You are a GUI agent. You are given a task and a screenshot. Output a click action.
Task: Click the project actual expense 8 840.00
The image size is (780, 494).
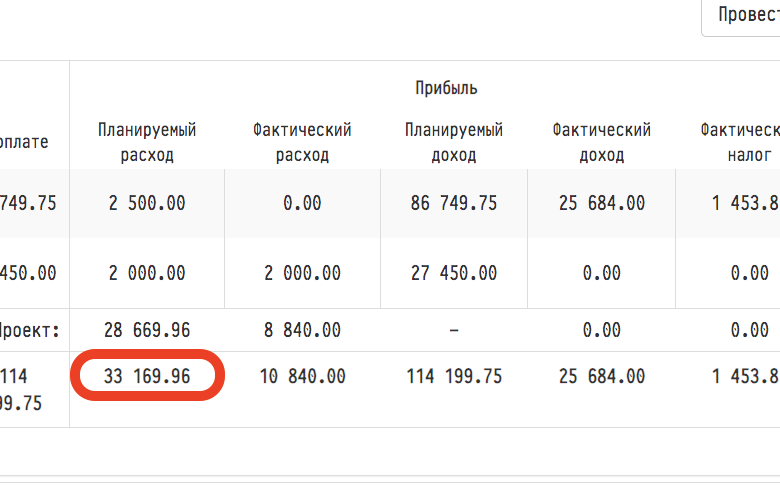302,329
